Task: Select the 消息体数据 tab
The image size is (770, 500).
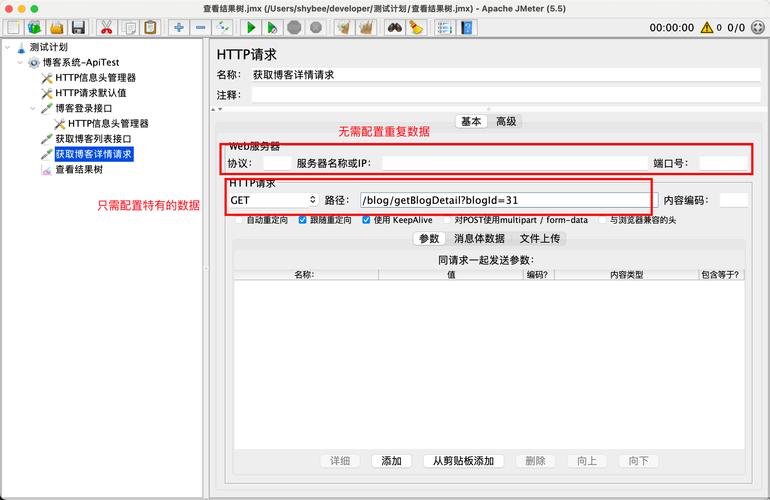Action: (479, 239)
